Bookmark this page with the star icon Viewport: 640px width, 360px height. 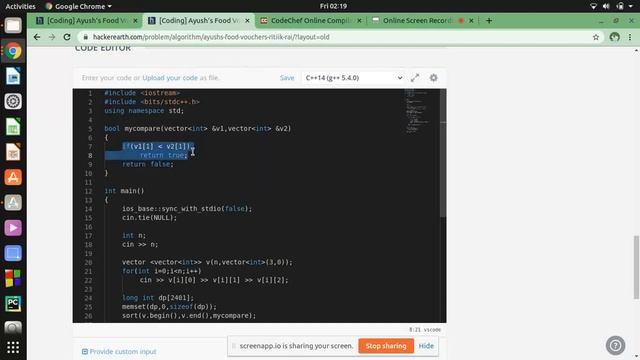[596, 37]
